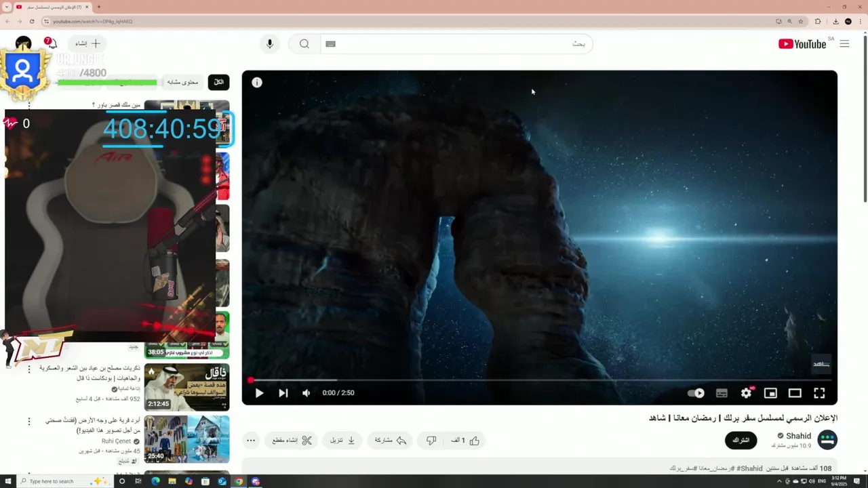868x488 pixels.
Task: Click the Windows taskbar search box
Action: pos(64,481)
